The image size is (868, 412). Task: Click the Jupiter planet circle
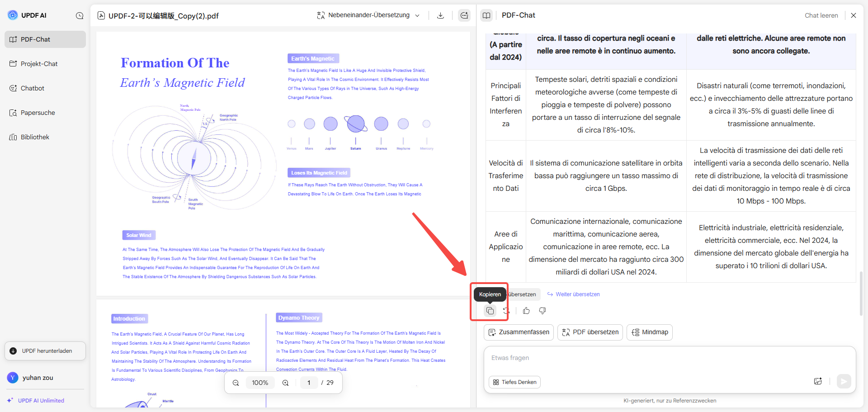[x=330, y=124]
